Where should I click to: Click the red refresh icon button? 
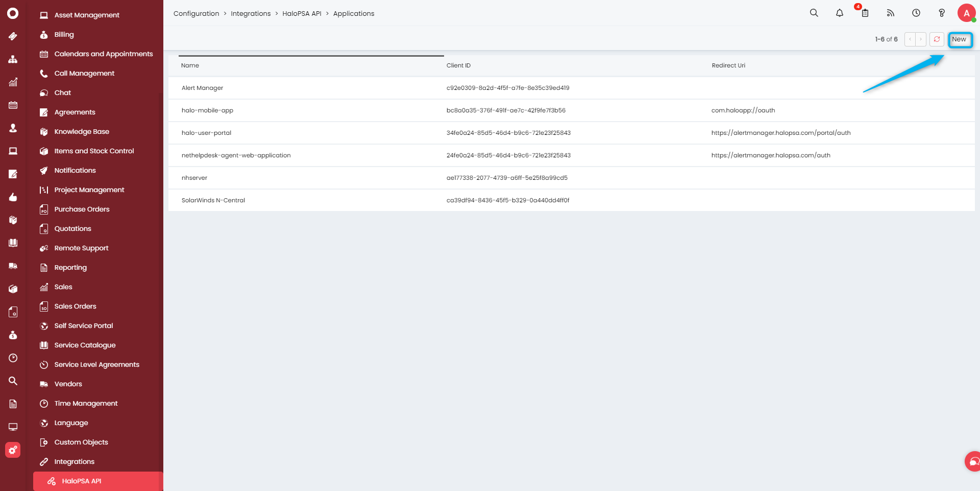[937, 39]
